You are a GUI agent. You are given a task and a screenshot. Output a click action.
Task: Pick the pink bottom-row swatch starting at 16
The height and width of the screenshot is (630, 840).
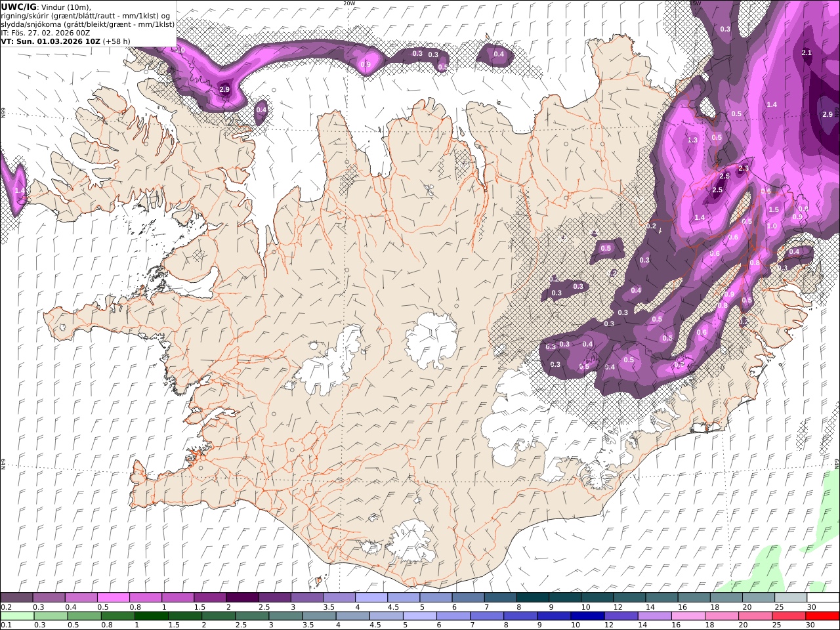tap(688, 616)
